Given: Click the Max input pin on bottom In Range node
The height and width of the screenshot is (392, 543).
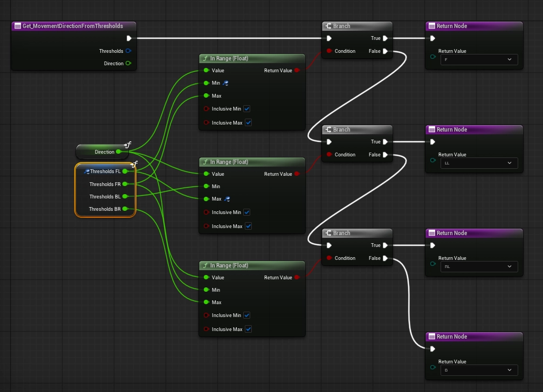Looking at the screenshot, I should click(x=207, y=302).
